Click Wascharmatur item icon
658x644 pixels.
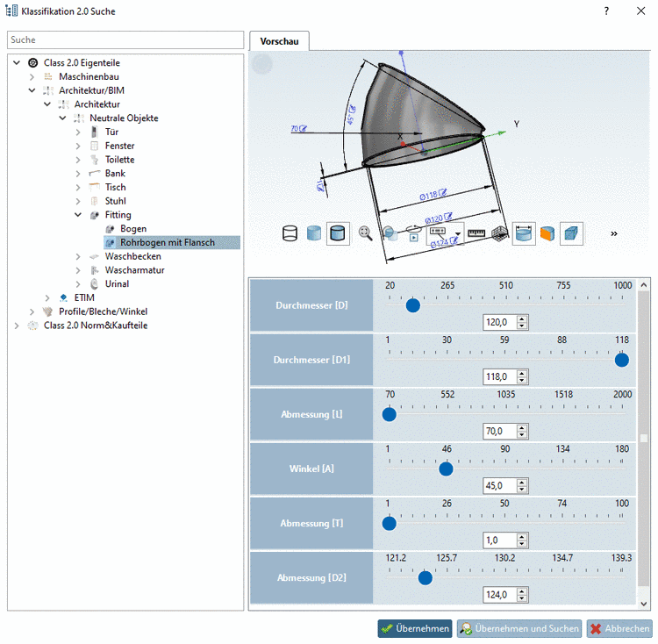tap(95, 270)
